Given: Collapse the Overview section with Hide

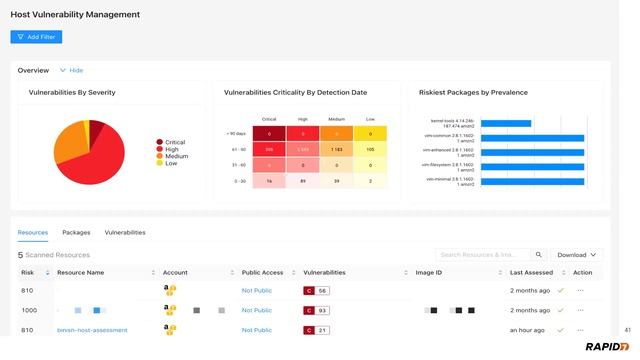Looking at the screenshot, I should (72, 70).
